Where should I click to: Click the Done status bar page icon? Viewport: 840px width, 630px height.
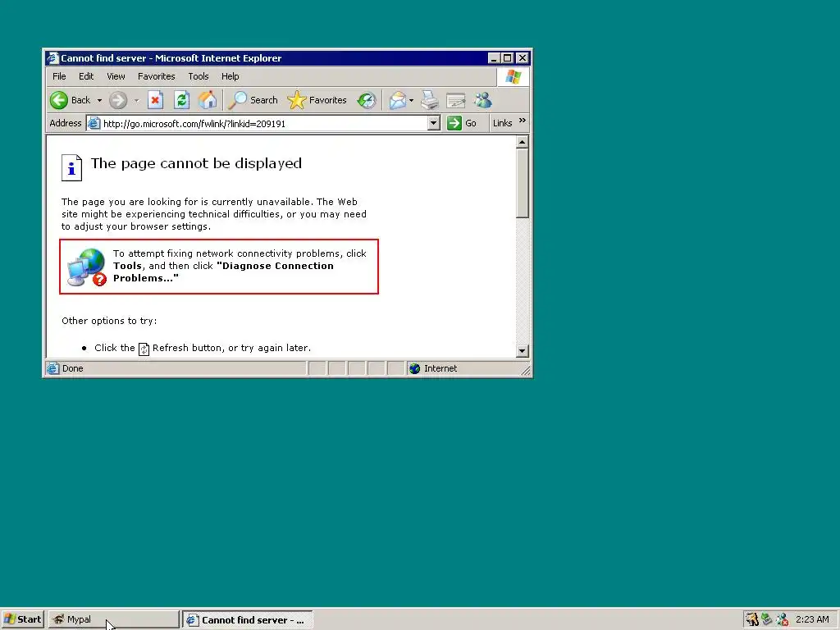point(52,368)
